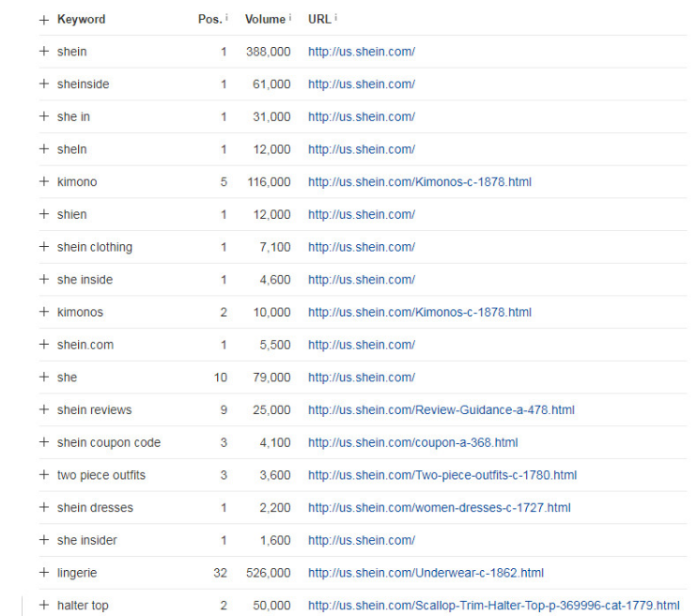Expand the 'shein reviews' keyword row
Screen dimensions: 697x616
click(43, 409)
